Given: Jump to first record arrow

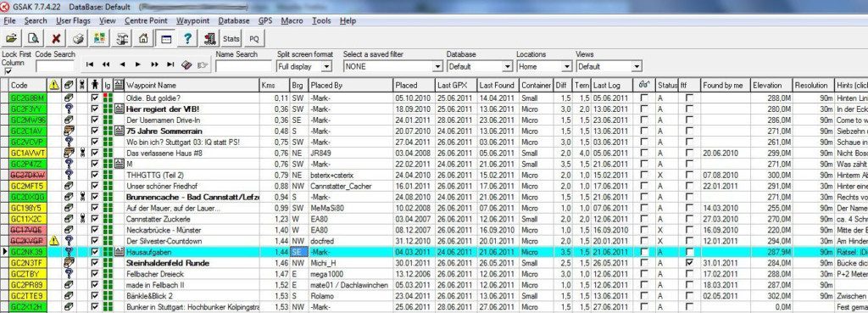Looking at the screenshot, I should tap(90, 64).
